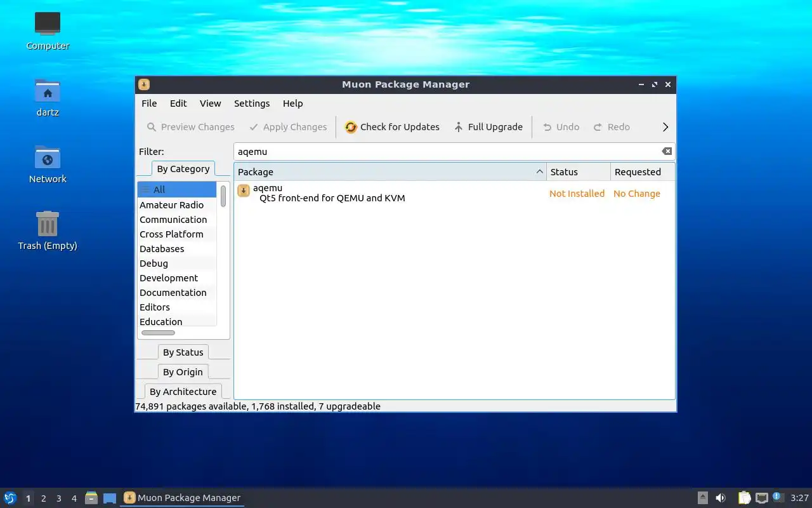
Task: Switch to the By Origin filter tab
Action: (183, 372)
